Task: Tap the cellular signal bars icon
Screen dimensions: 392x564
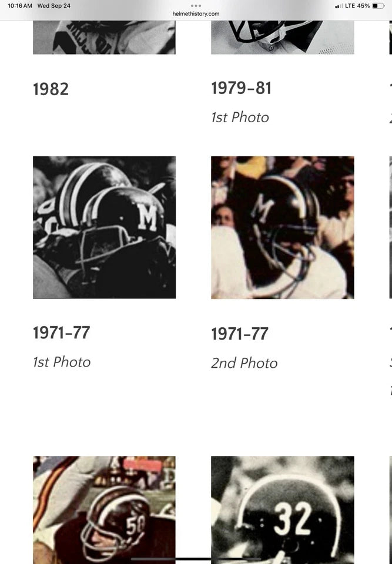Action: (339, 6)
